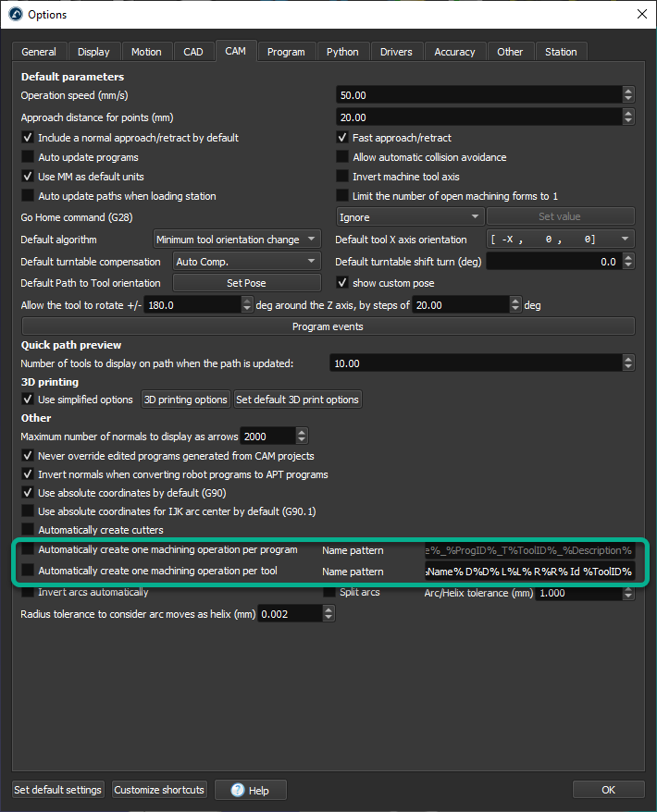Expand the Default algorithm dropdown
The width and height of the screenshot is (657, 812).
[x=236, y=240]
